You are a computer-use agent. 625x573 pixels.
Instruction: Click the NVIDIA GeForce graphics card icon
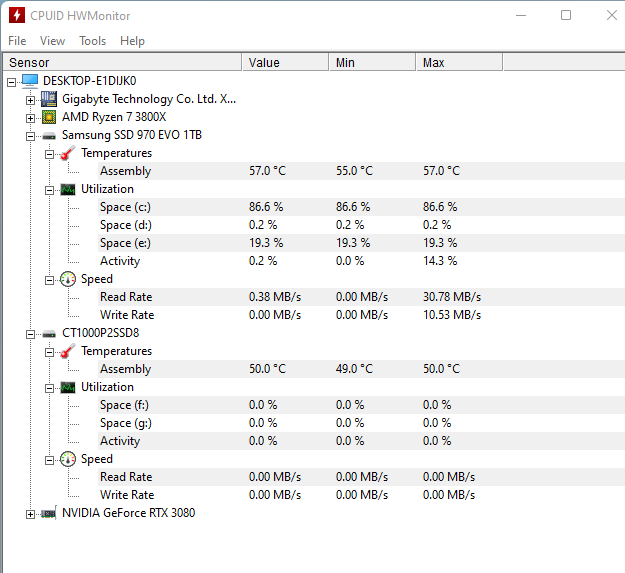[49, 513]
